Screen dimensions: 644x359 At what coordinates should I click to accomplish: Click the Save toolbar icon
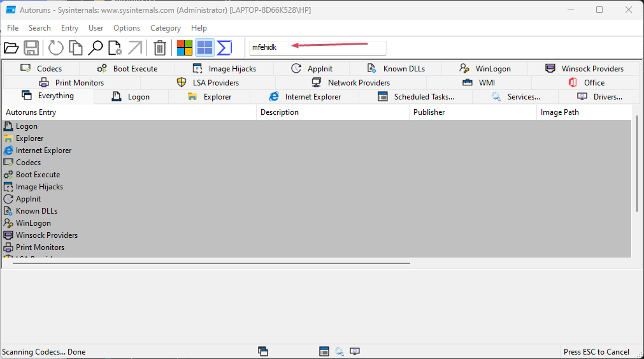pyautogui.click(x=31, y=48)
